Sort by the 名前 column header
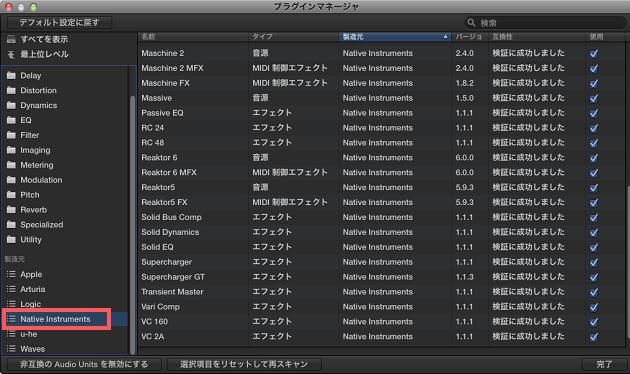 [193, 37]
